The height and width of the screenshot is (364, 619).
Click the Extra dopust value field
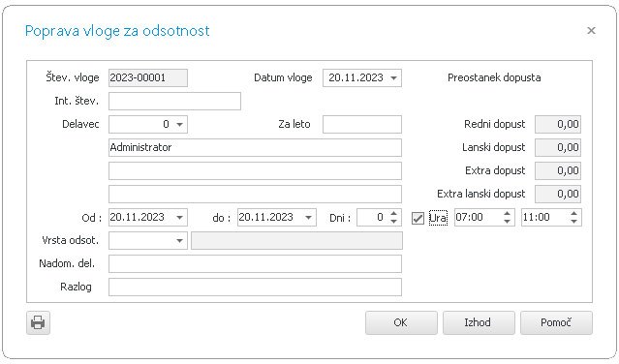click(558, 170)
